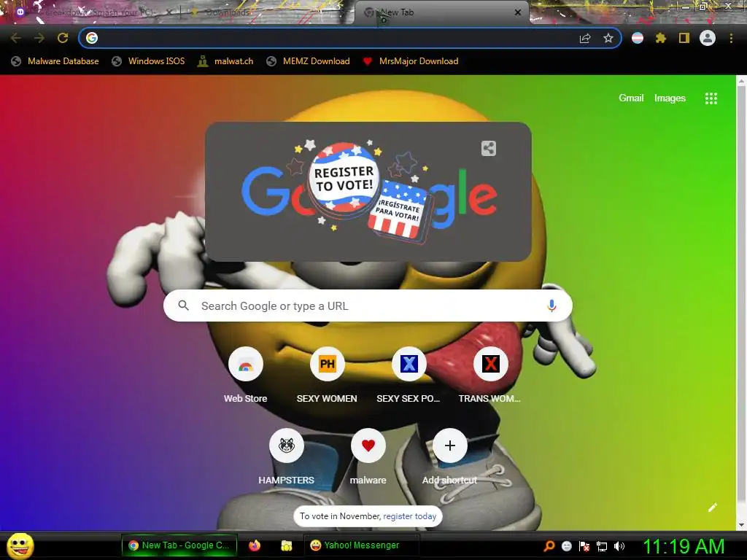Click the browser back arrow
Viewport: 747px width, 560px height.
[16, 38]
